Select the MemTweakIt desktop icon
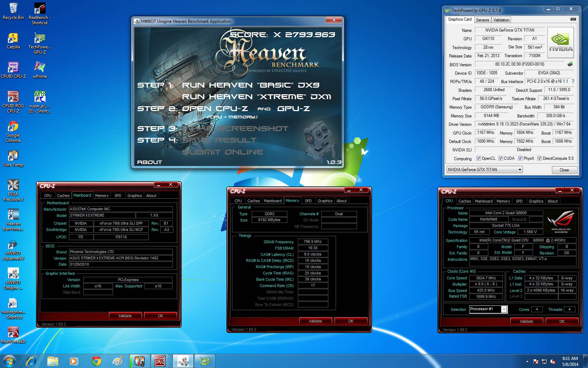This screenshot has width=588, height=368. 13,335
